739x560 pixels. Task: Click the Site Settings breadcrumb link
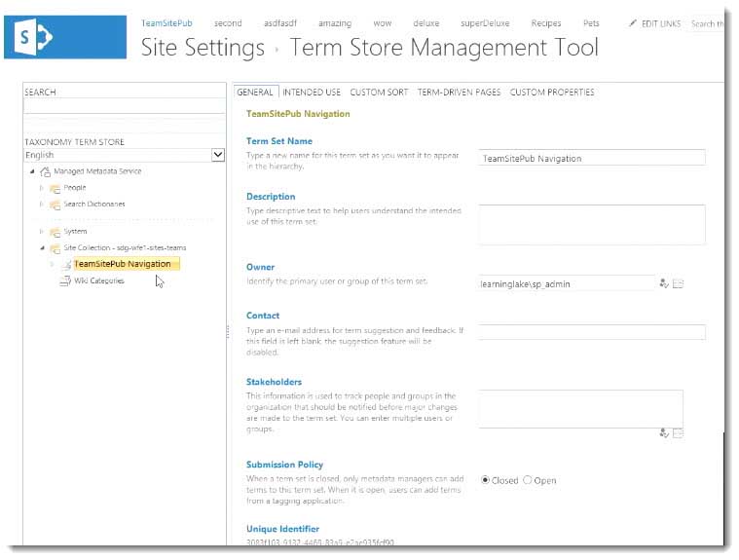pos(203,47)
